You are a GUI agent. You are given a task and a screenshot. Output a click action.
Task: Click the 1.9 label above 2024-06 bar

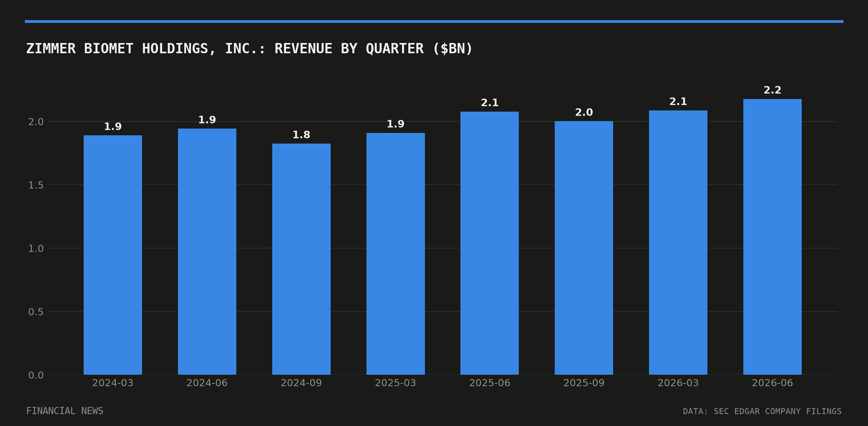[x=207, y=120]
